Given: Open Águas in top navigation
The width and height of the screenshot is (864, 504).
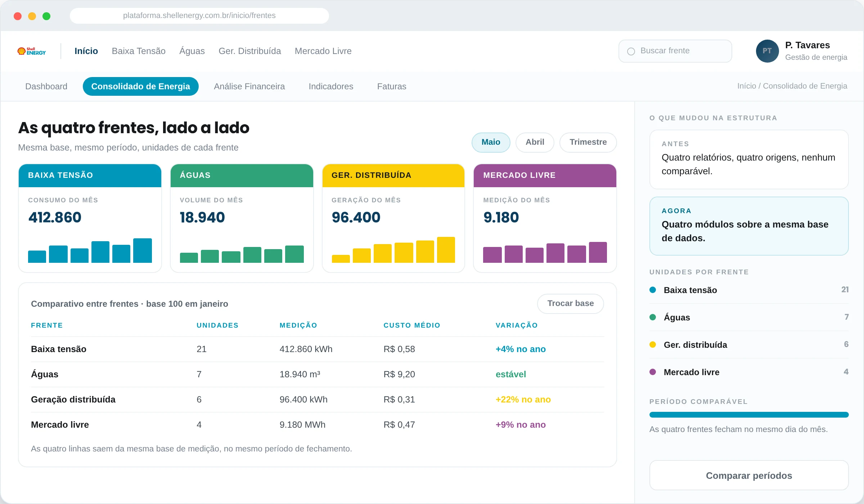Looking at the screenshot, I should [x=192, y=51].
